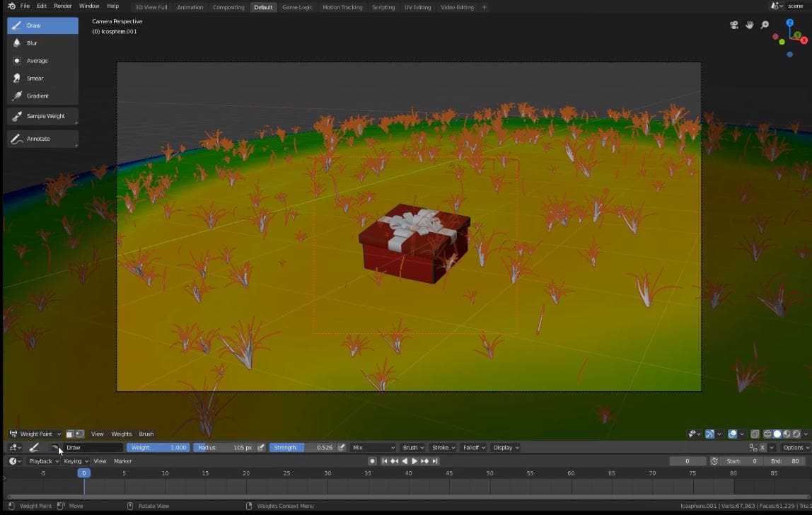The height and width of the screenshot is (515, 812).
Task: Click the Blender logo menu icon
Action: pos(11,6)
